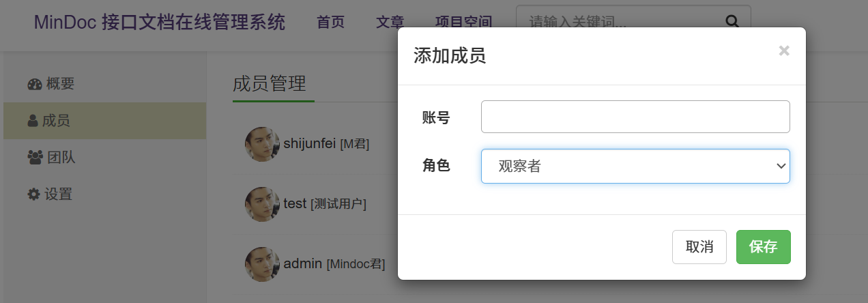868x303 pixels.
Task: Open the 项目空间 menu item
Action: click(x=463, y=23)
